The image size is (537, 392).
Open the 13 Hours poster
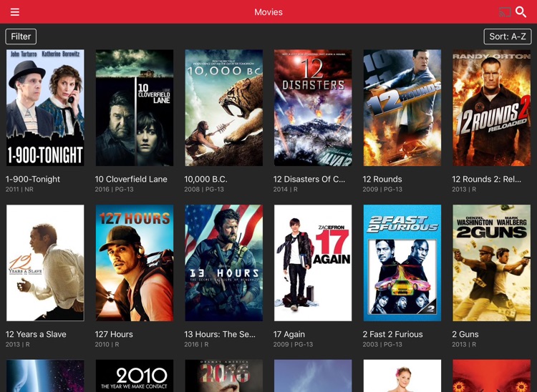224,263
